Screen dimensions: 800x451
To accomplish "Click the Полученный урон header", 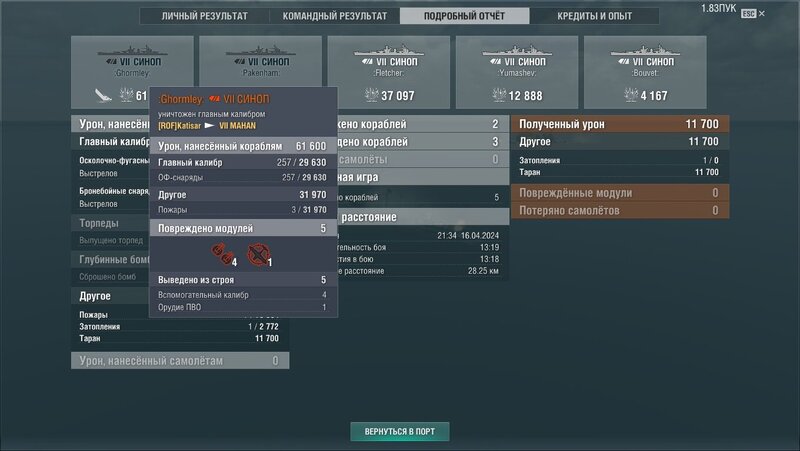I will pyautogui.click(x=620, y=124).
